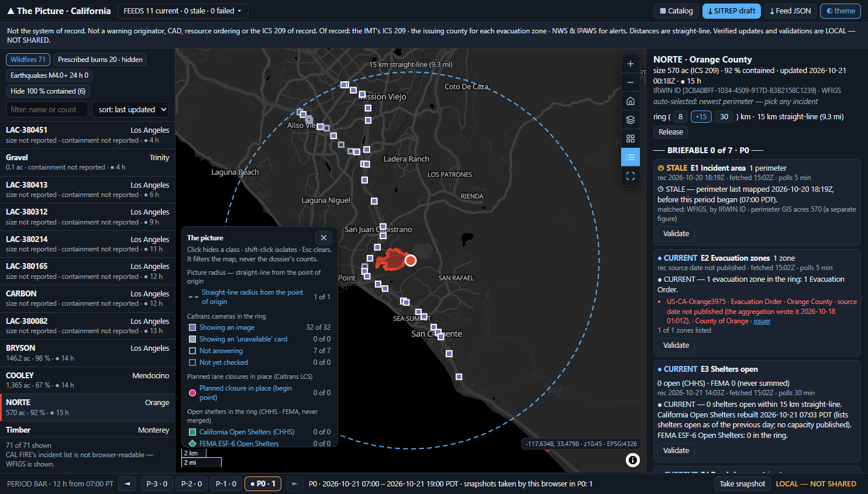Screen dimensions: 868x494
Task: Hide 'Showing an image' camera class
Action: pos(226,327)
